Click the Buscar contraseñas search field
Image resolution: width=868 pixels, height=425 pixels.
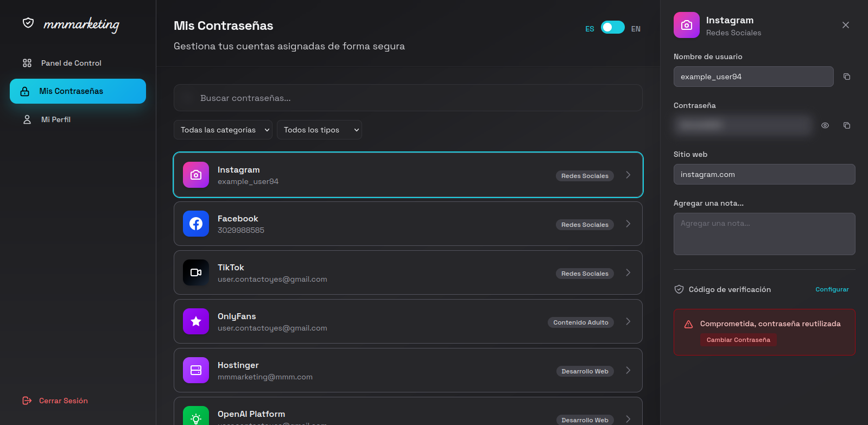408,98
